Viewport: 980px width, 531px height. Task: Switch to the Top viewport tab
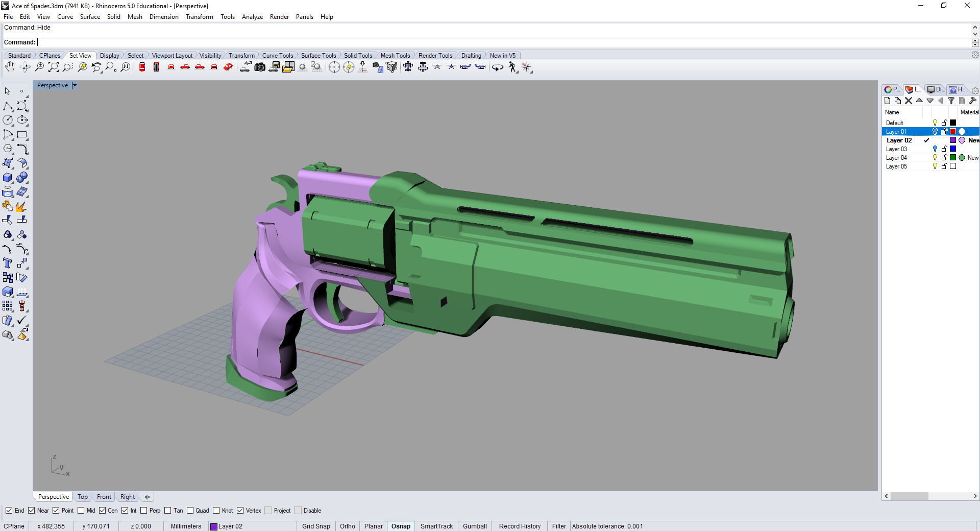[83, 497]
